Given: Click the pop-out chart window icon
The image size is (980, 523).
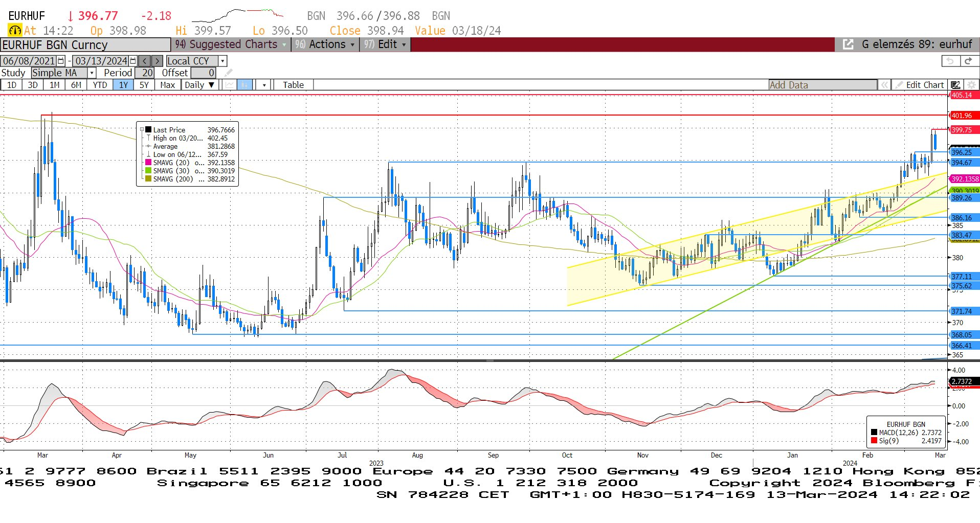Looking at the screenshot, I should tap(848, 44).
